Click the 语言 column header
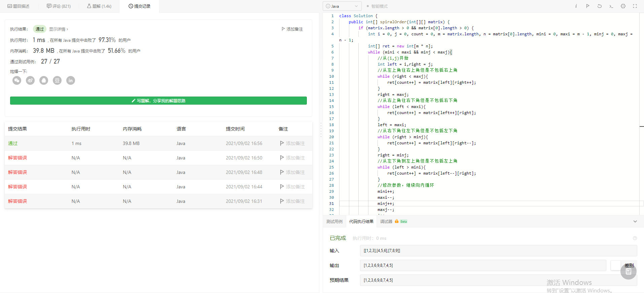Image resolution: width=644 pixels, height=293 pixels. 181,129
